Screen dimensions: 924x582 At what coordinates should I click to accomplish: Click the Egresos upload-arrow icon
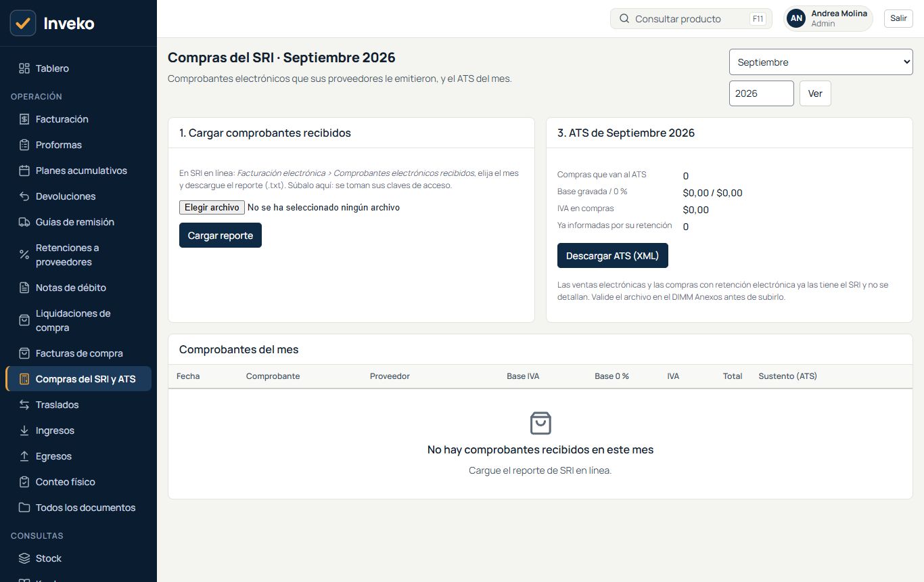(24, 456)
